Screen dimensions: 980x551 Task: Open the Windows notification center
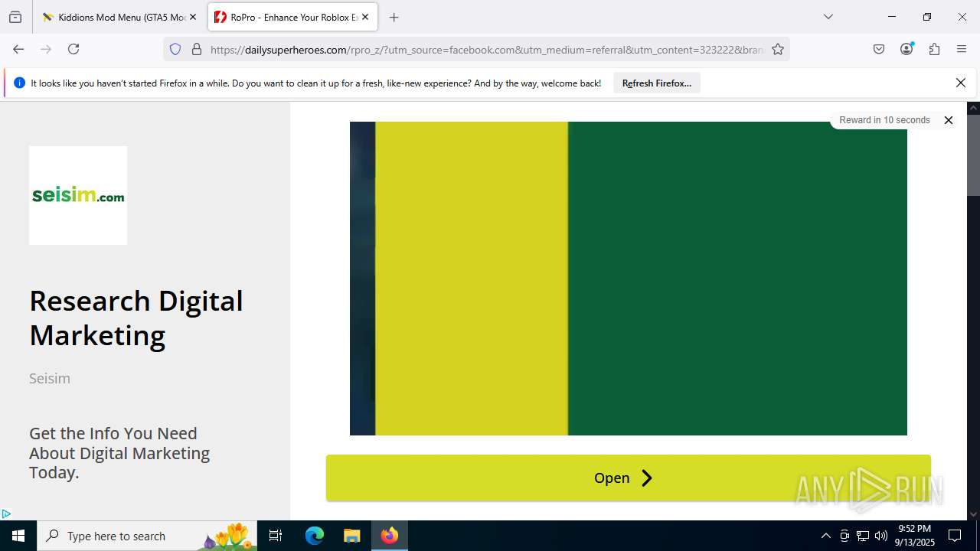(955, 536)
